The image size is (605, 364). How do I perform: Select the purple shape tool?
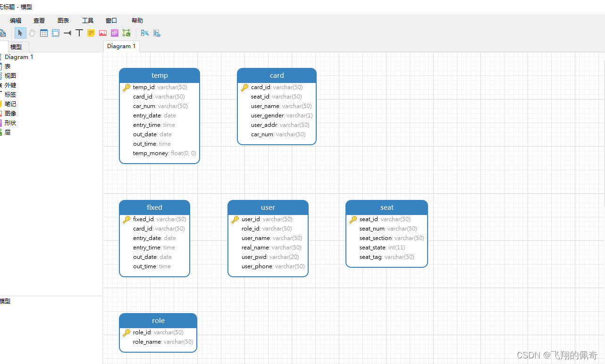(x=115, y=33)
